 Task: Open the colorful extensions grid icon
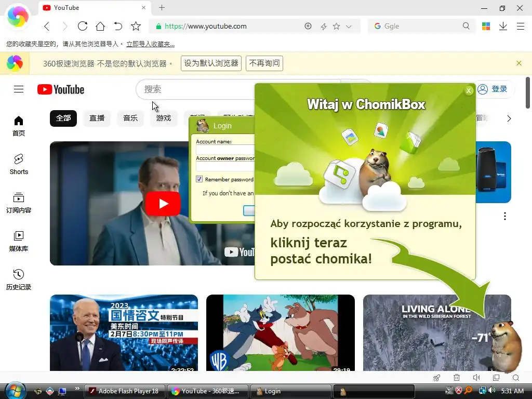click(x=486, y=26)
